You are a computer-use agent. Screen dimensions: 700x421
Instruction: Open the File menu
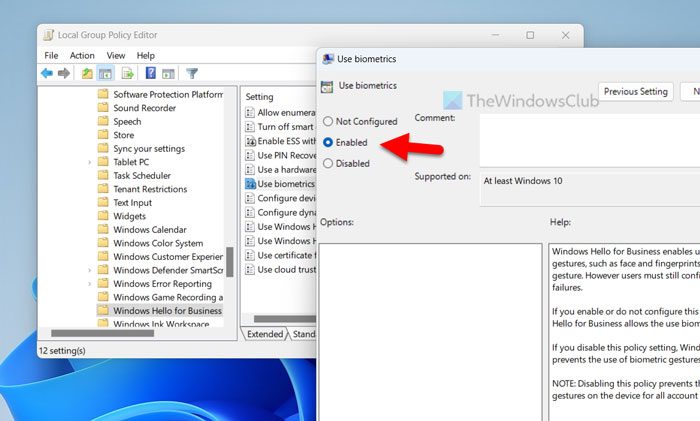[x=51, y=55]
